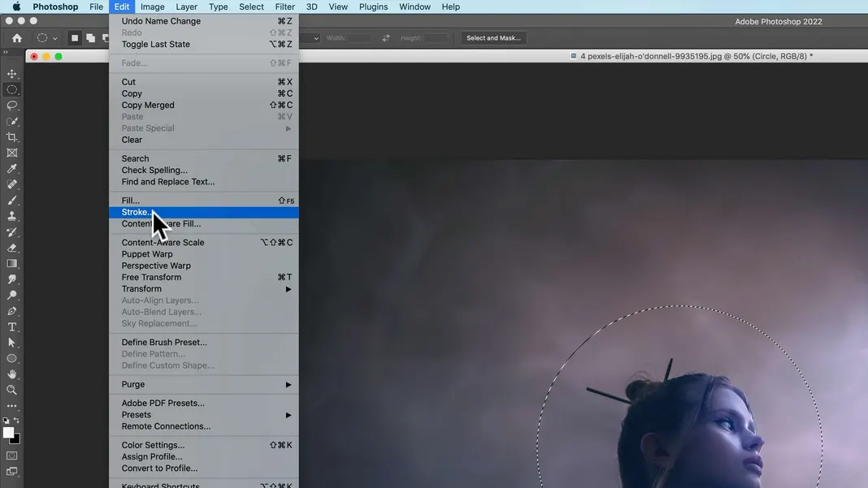This screenshot has width=868, height=488.
Task: Choose Toggle Last State
Action: pyautogui.click(x=205, y=45)
